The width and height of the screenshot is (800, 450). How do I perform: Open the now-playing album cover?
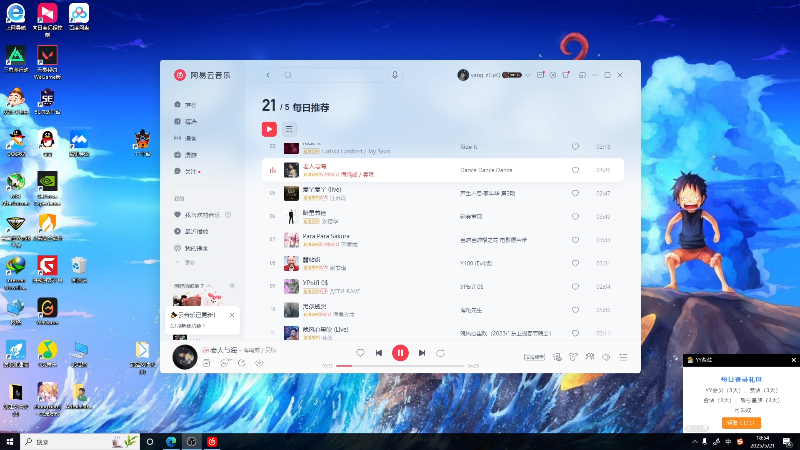click(x=185, y=357)
